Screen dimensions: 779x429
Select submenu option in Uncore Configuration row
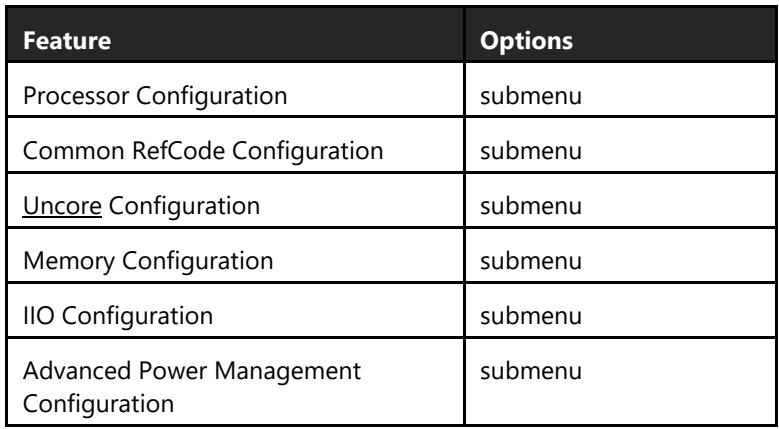531,206
